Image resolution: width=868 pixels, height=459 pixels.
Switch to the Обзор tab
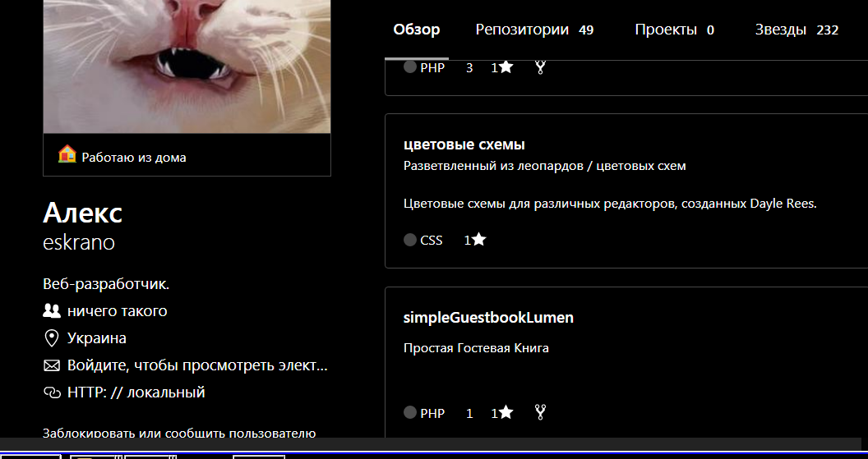pyautogui.click(x=416, y=30)
